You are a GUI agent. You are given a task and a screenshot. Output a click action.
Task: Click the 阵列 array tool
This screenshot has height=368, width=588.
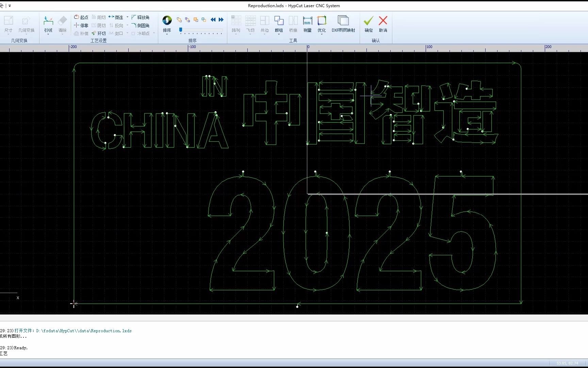tap(236, 24)
